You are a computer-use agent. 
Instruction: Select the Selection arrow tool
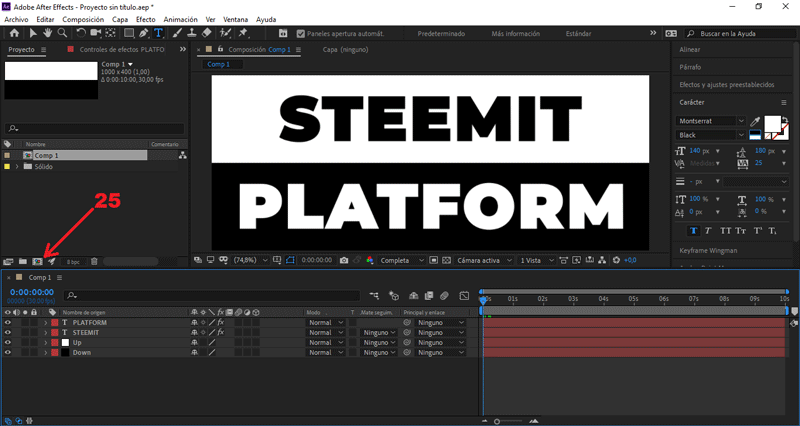(x=33, y=33)
